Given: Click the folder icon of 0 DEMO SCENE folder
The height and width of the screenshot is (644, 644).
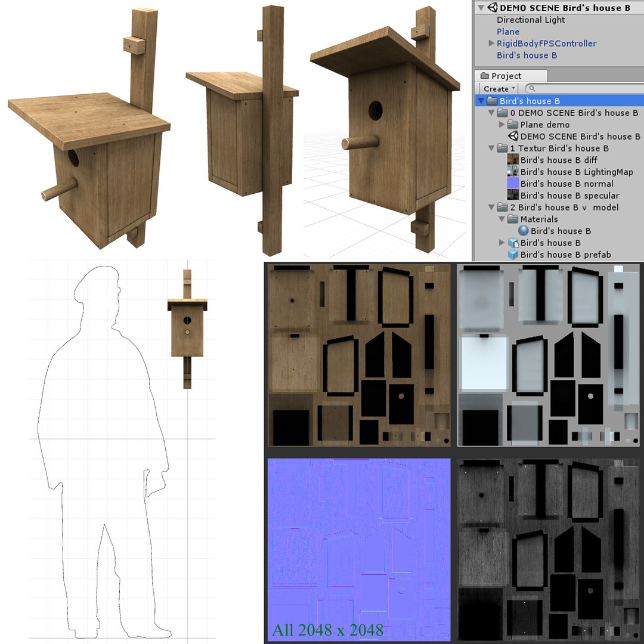Looking at the screenshot, I should tap(502, 113).
